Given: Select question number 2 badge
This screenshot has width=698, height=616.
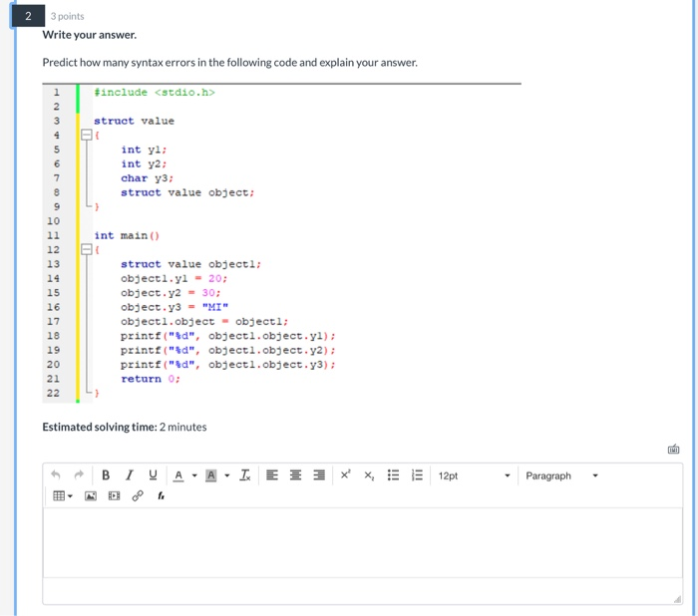Looking at the screenshot, I should [28, 16].
